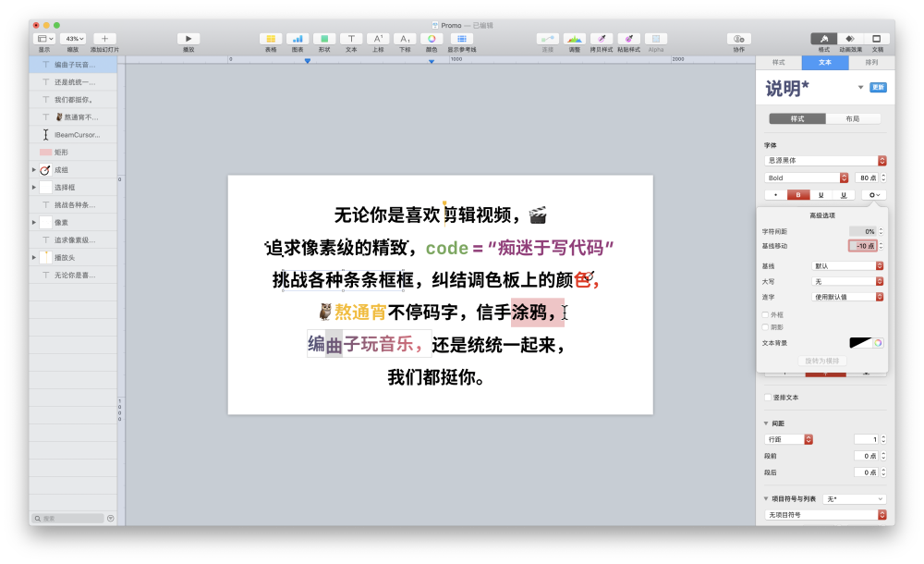This screenshot has height=564, width=924.
Task: Open the 协作 collaboration icon
Action: coord(738,40)
